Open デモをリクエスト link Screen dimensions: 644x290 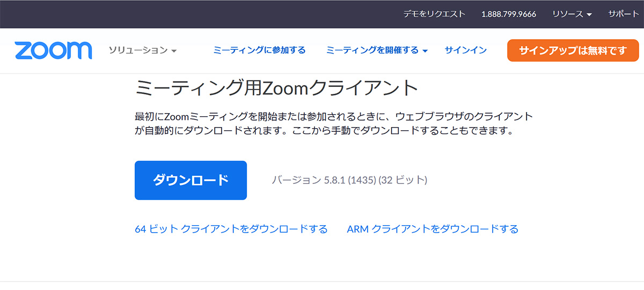coord(435,14)
